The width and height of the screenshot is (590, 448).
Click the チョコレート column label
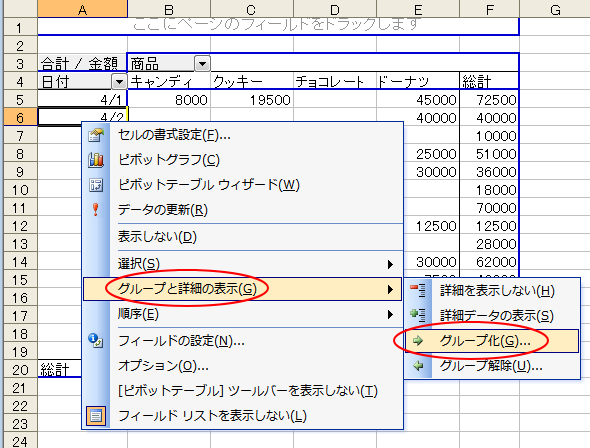click(x=335, y=81)
